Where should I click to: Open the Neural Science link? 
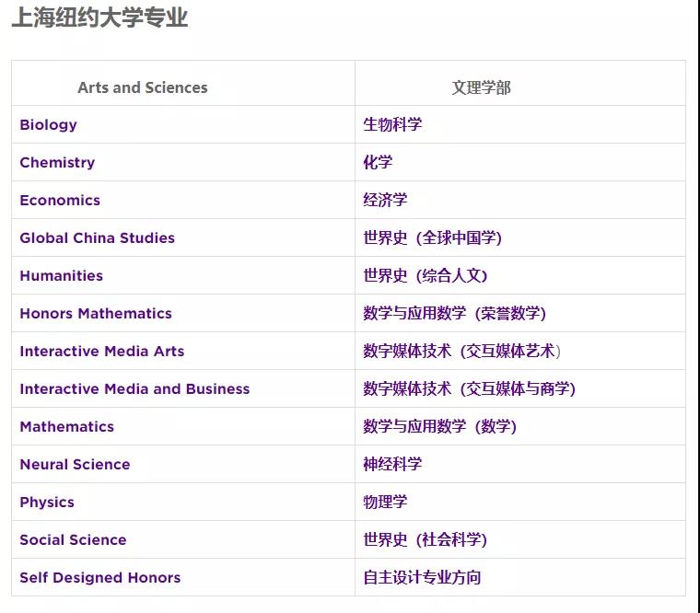75,465
